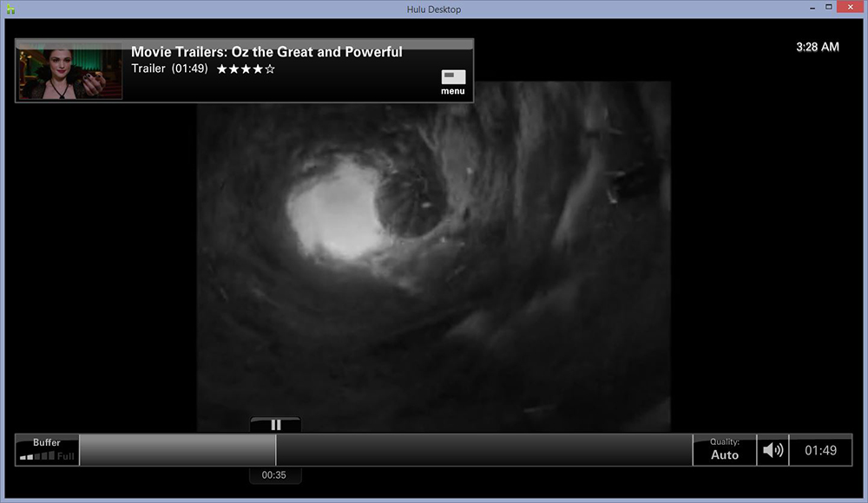Click the 00:35 current time marker
868x503 pixels.
pyautogui.click(x=274, y=474)
